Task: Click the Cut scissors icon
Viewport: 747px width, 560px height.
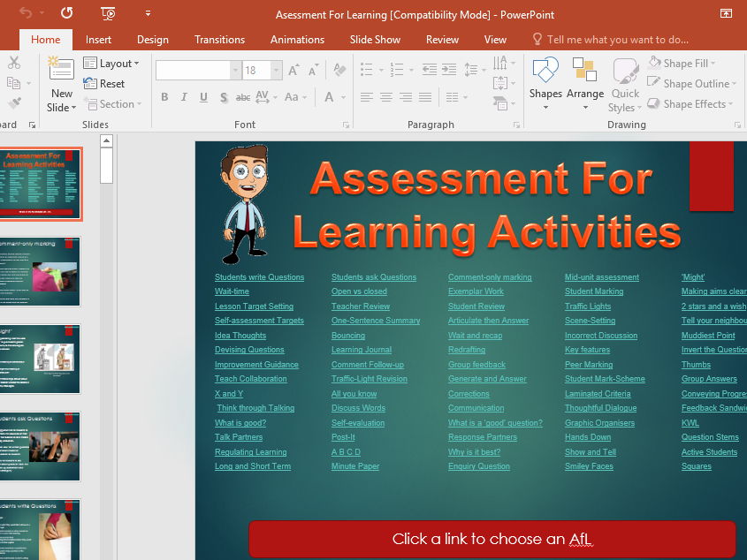Action: pos(14,63)
